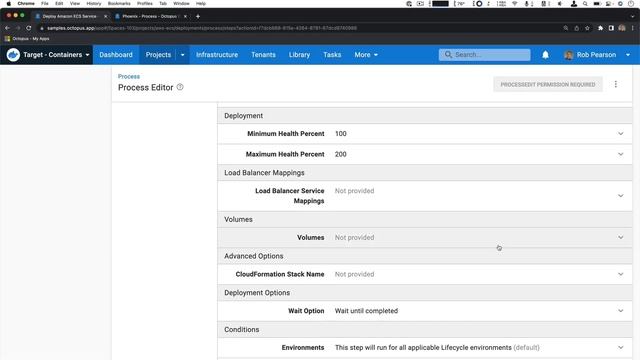Open the Apple menu
Image resolution: width=640 pixels, height=360 pixels.
[9, 4]
